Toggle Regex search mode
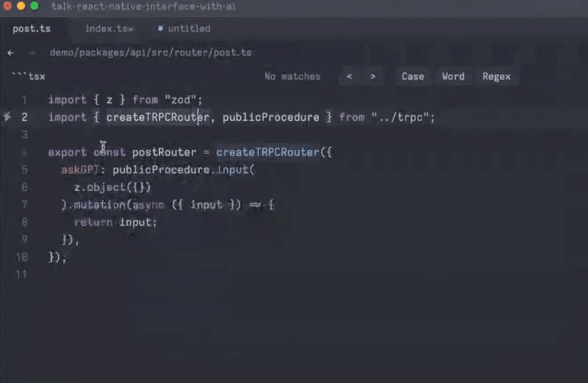The height and width of the screenshot is (383, 588). [x=496, y=77]
